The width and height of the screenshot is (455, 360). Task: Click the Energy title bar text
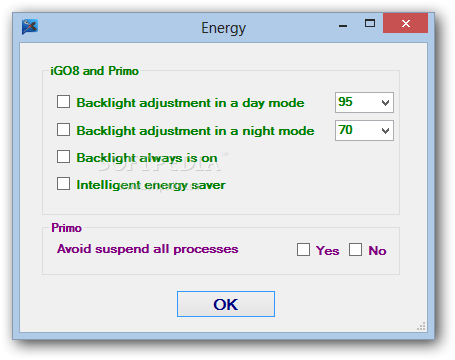tap(224, 28)
